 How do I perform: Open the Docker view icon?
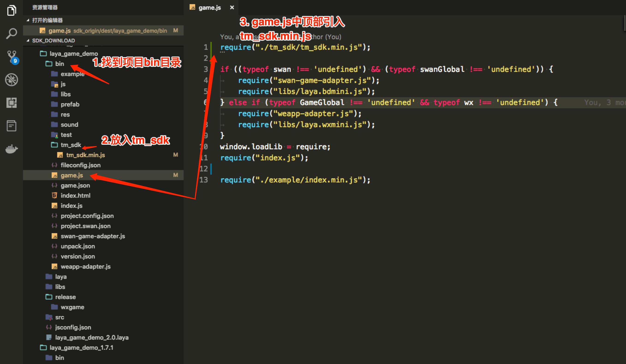(12, 149)
